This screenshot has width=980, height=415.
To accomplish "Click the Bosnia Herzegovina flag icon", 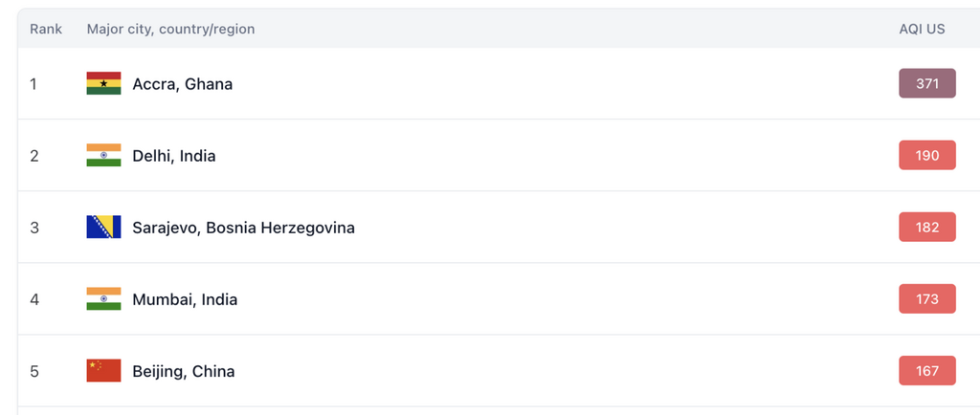I will (103, 228).
